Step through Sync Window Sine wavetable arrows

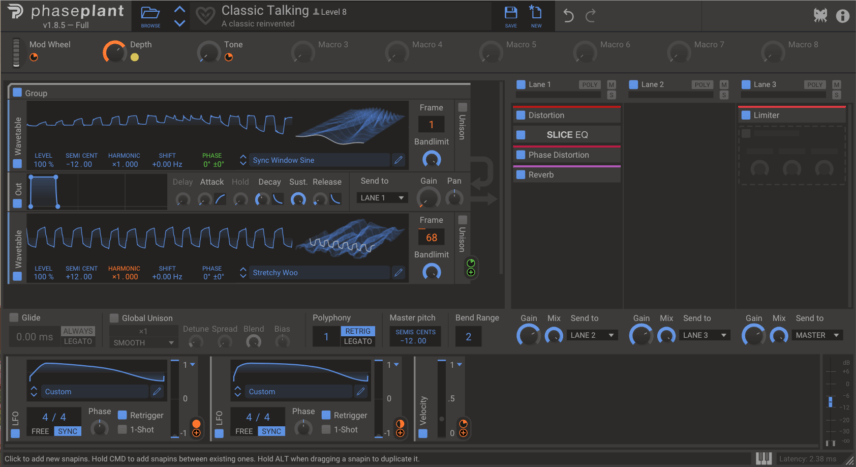click(243, 160)
